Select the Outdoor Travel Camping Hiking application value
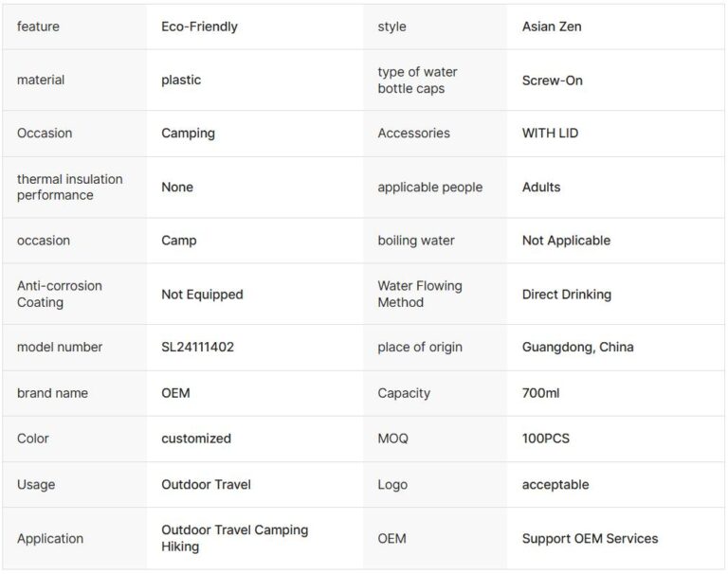Screen dimensions: 728x574 [234, 538]
